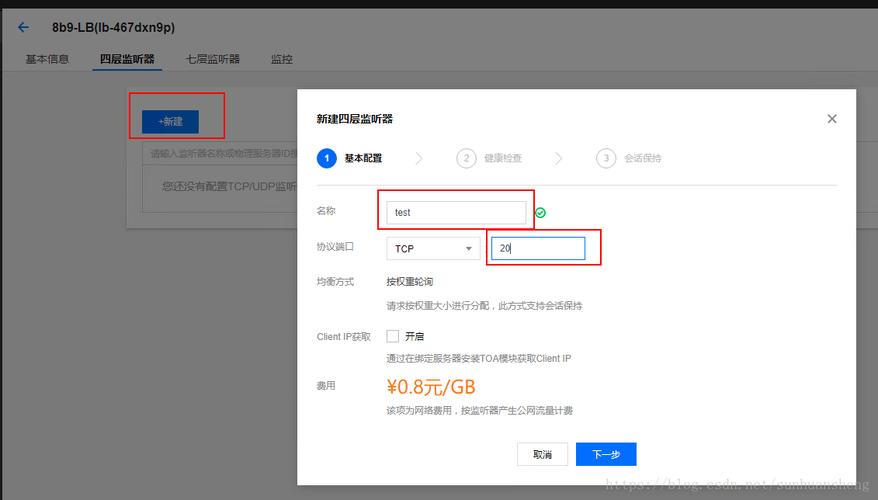Select step 3 会话保持 circle
878x500 pixels.
(x=606, y=158)
